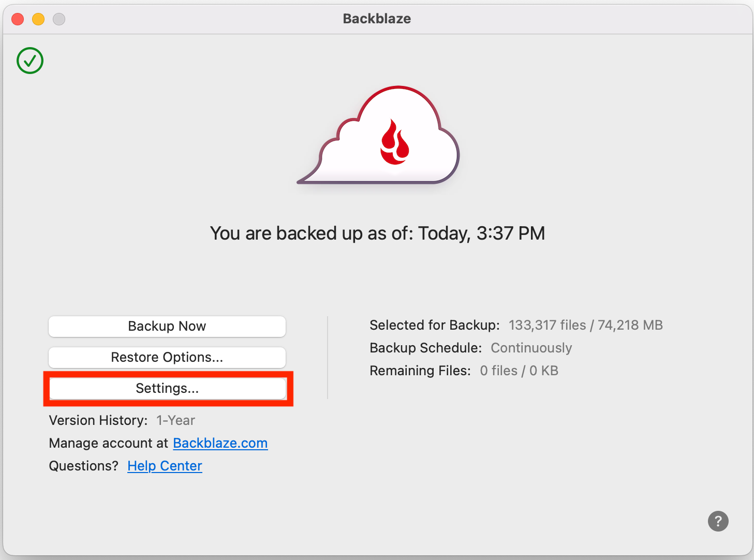This screenshot has width=754, height=560.
Task: Click the 'Continuously' backup schedule value
Action: pos(531,348)
